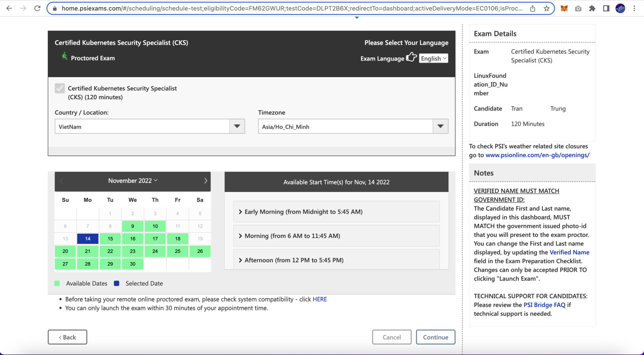
Task: Pick November 16 in the calendar
Action: click(132, 239)
